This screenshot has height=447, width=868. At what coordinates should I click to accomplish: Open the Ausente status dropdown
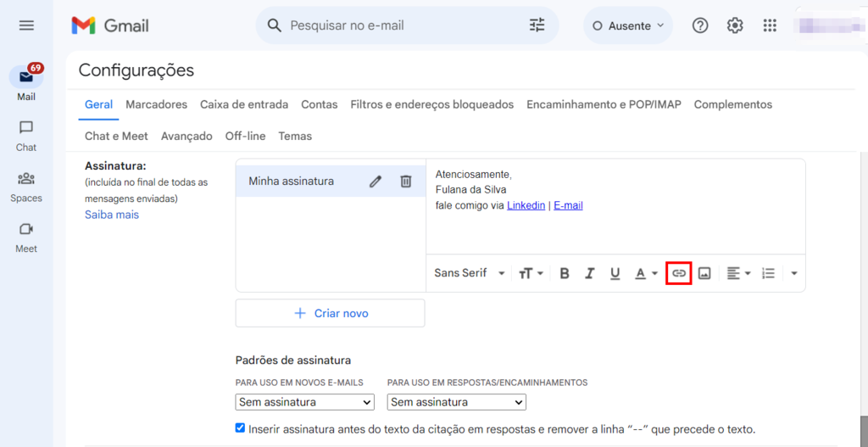tap(628, 25)
